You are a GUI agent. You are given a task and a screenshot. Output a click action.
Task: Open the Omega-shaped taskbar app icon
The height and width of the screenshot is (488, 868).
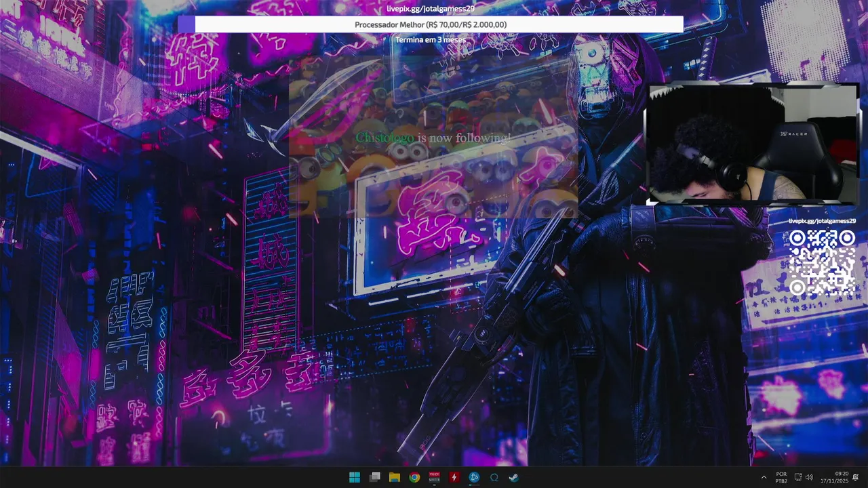coord(494,477)
